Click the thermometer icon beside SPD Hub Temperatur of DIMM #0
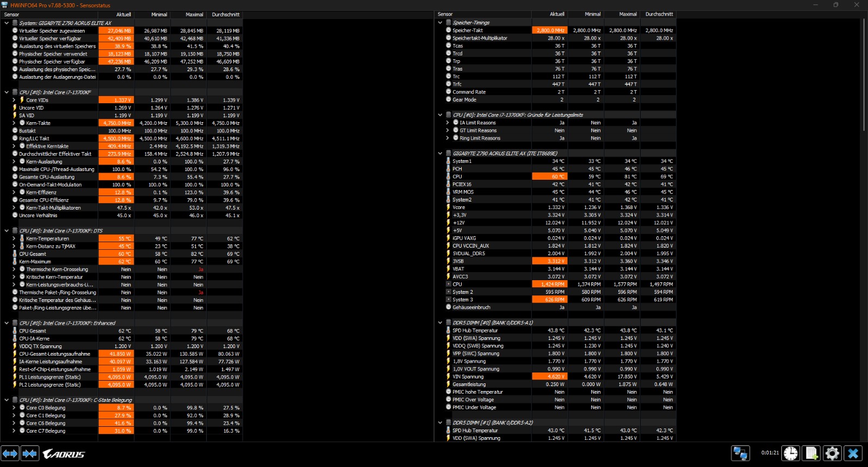Image resolution: width=868 pixels, height=467 pixels. click(x=449, y=330)
